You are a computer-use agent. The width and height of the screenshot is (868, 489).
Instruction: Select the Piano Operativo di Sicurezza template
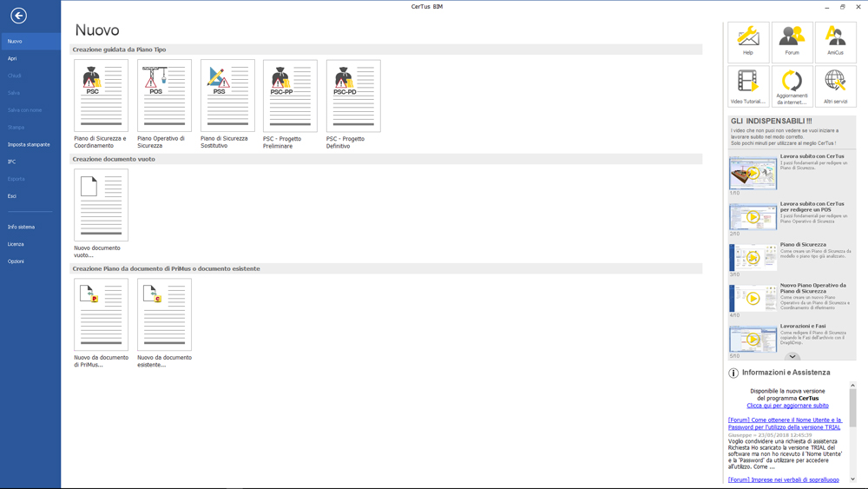pyautogui.click(x=164, y=96)
